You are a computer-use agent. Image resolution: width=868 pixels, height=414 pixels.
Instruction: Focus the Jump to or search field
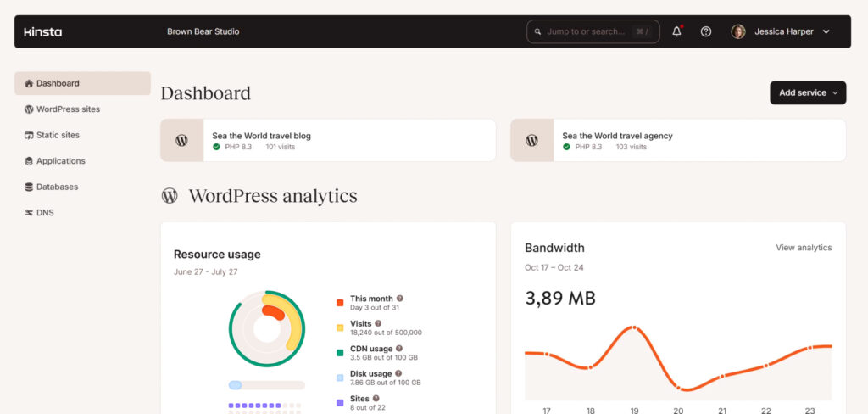pos(585,31)
